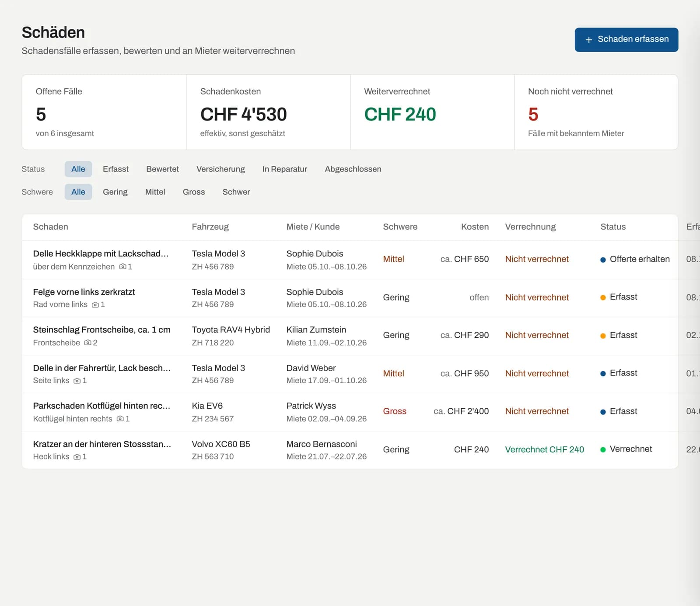The width and height of the screenshot is (700, 606).
Task: Click the Schaden erfassen button
Action: [x=626, y=39]
